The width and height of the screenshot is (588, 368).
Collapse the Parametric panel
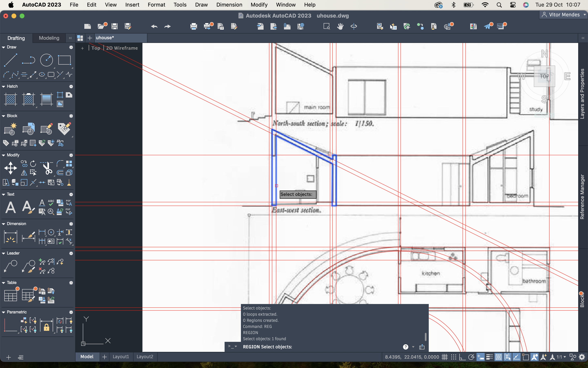[3, 312]
